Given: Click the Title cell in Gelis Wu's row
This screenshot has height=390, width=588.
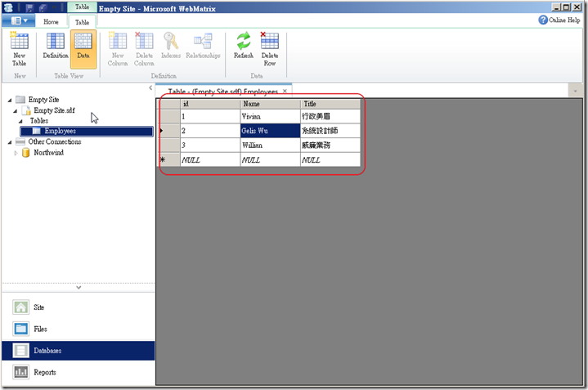Looking at the screenshot, I should pos(330,131).
